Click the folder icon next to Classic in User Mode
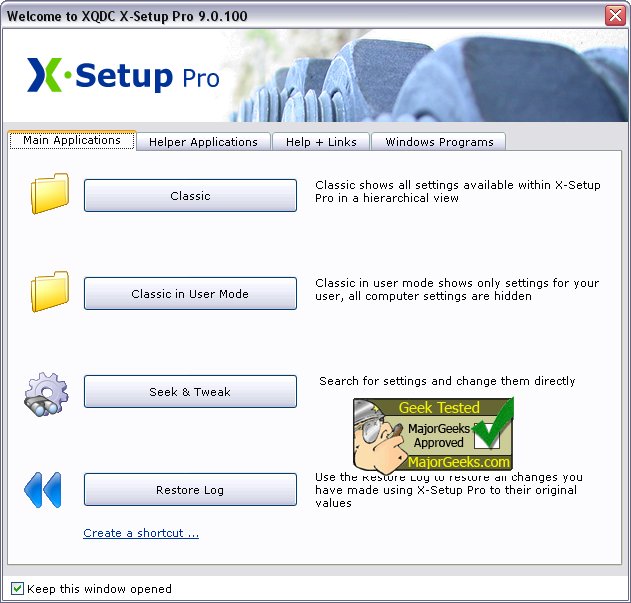631x603 pixels. [x=50, y=291]
